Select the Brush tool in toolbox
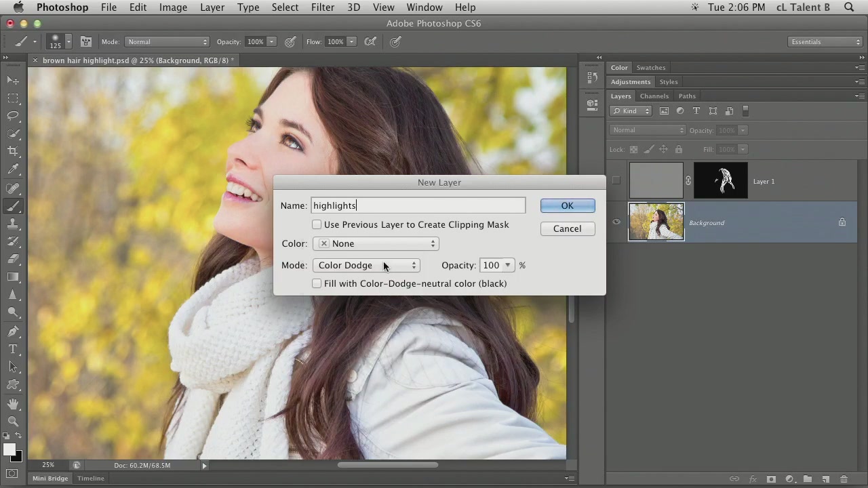This screenshot has height=488, width=868. (x=13, y=207)
